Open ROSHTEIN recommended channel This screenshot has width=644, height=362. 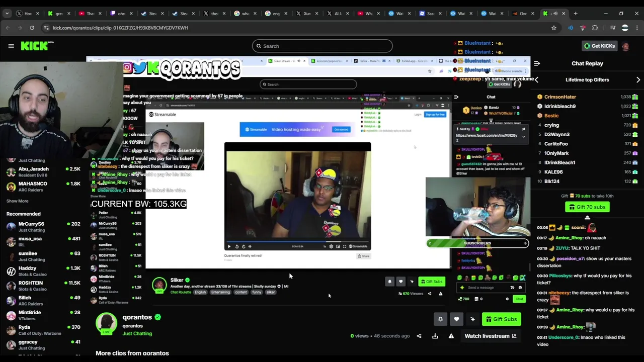[x=43, y=286]
